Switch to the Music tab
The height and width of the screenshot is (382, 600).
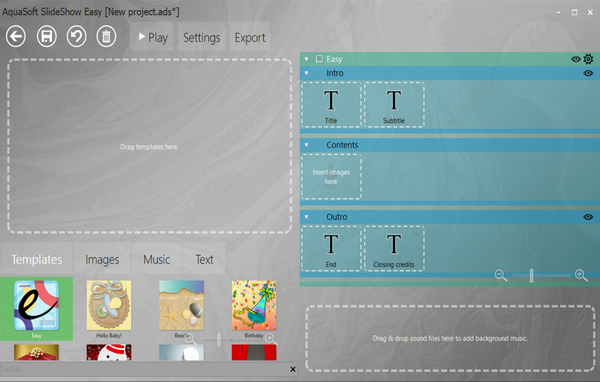click(157, 259)
